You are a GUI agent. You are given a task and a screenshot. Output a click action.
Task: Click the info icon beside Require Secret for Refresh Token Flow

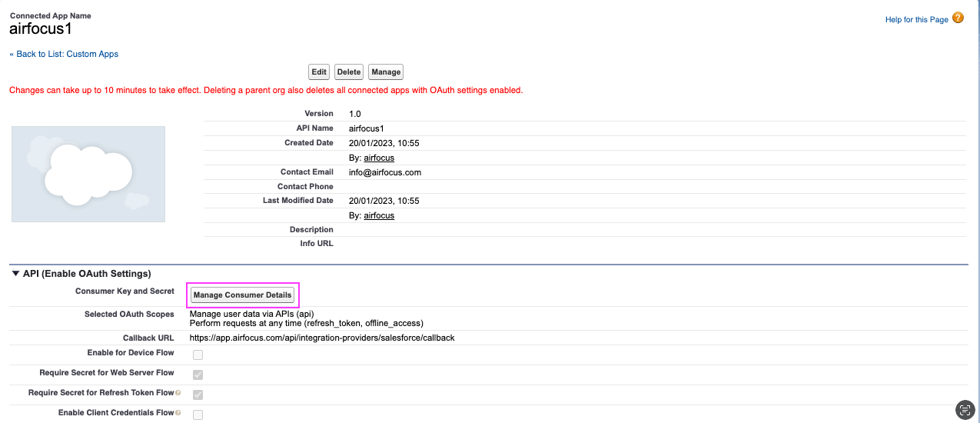click(178, 393)
